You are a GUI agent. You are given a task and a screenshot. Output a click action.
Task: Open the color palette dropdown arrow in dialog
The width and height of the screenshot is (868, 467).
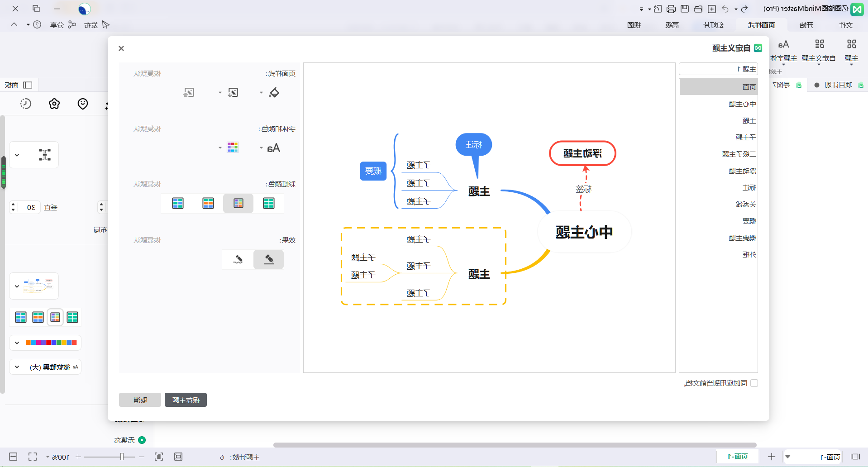pyautogui.click(x=220, y=148)
